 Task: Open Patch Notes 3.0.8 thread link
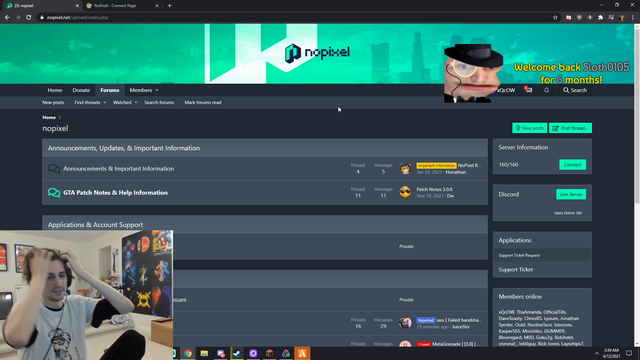[x=434, y=189]
